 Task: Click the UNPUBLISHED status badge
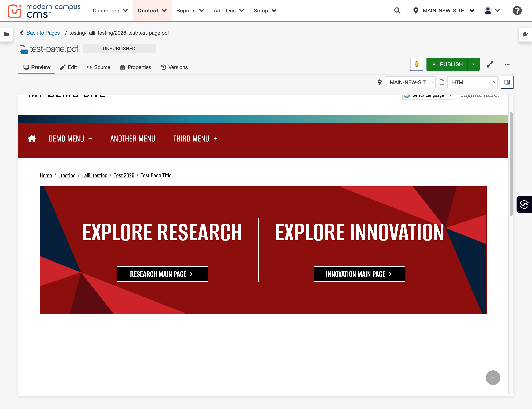[119, 48]
